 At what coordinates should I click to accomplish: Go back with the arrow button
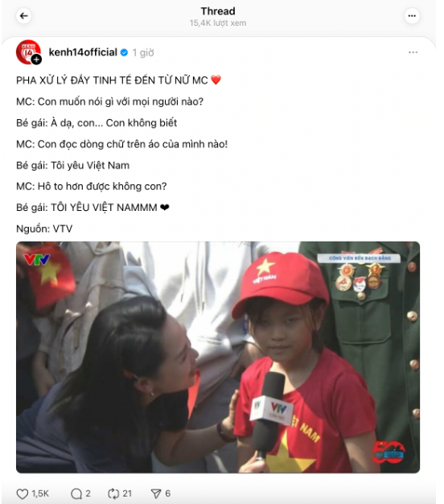tap(24, 16)
